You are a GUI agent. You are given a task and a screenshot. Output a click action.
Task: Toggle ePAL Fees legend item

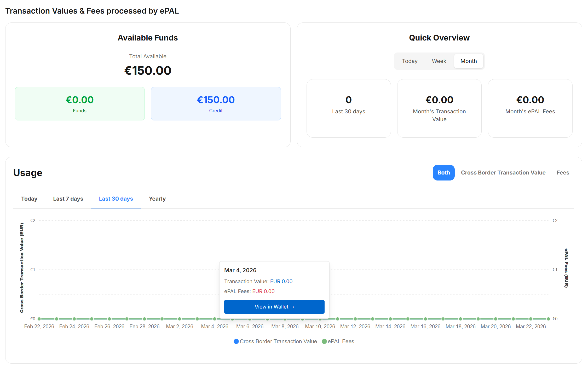(x=338, y=341)
